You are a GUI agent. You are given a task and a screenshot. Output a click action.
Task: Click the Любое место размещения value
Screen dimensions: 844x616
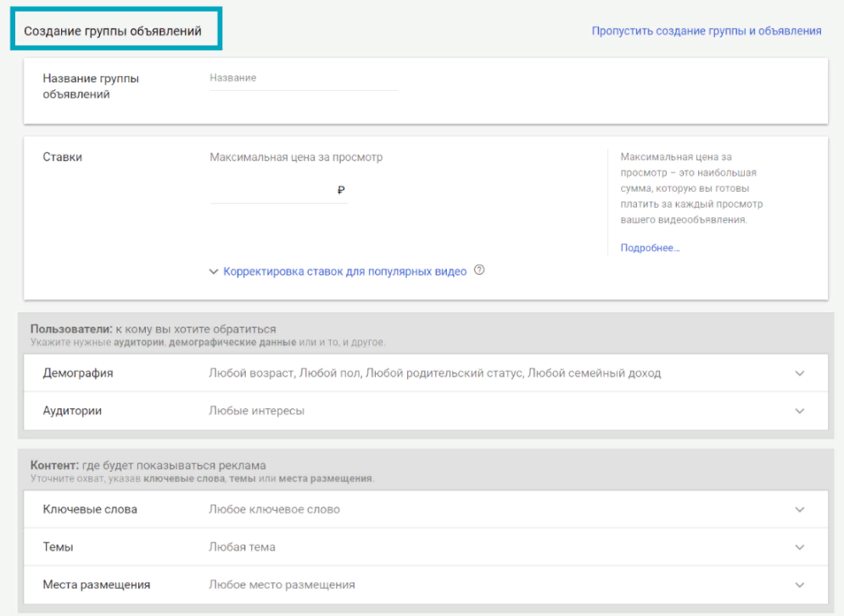(282, 585)
